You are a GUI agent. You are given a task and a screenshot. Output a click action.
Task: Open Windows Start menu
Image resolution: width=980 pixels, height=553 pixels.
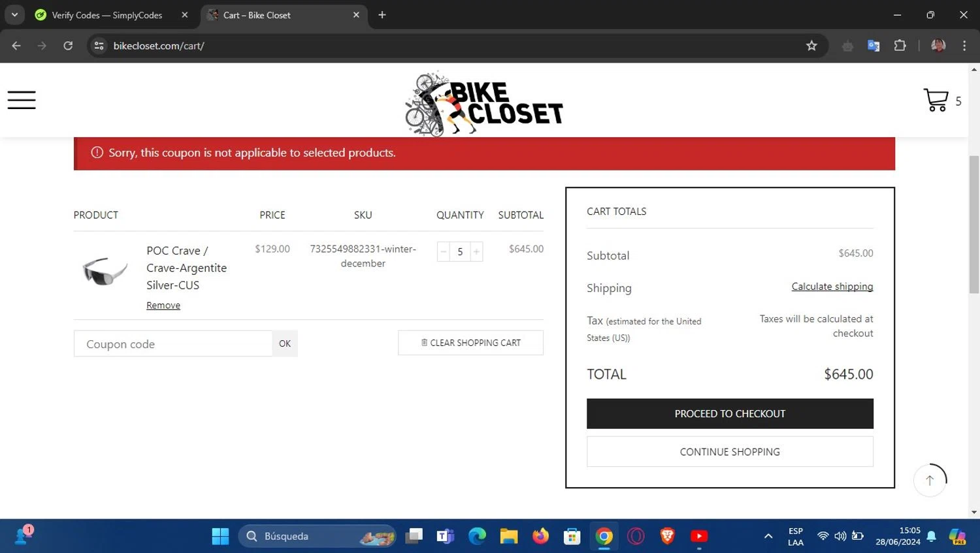point(220,536)
